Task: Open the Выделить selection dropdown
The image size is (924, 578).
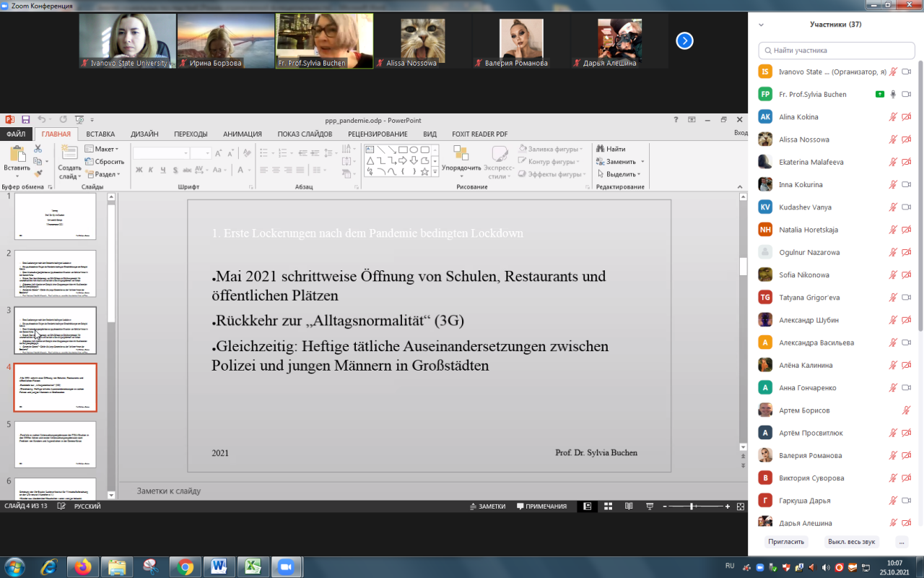Action: pos(619,174)
